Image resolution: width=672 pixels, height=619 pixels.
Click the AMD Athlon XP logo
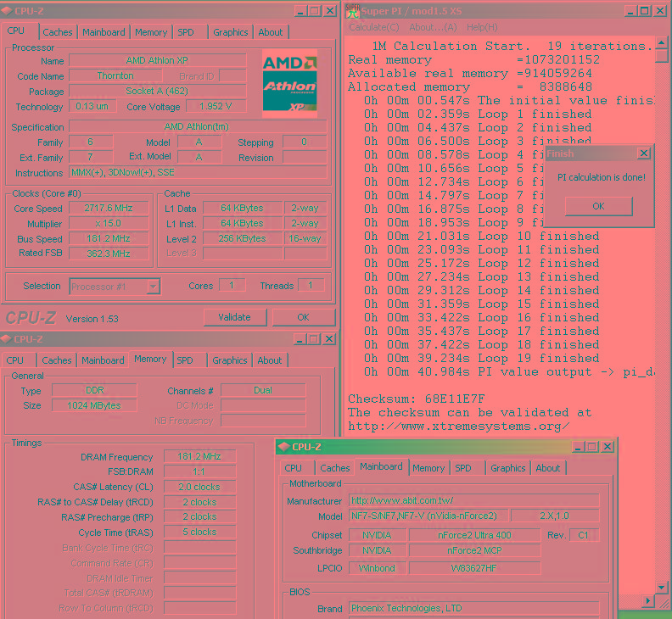[289, 83]
